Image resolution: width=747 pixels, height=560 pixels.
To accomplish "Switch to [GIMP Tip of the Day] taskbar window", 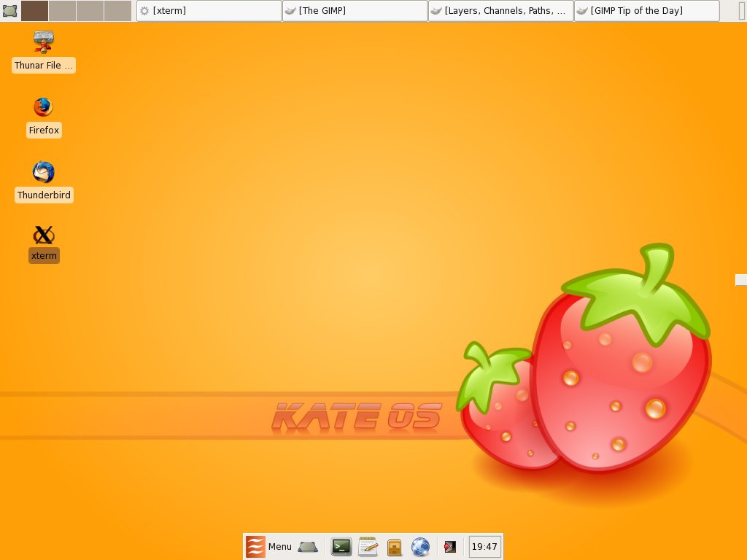I will 646,10.
